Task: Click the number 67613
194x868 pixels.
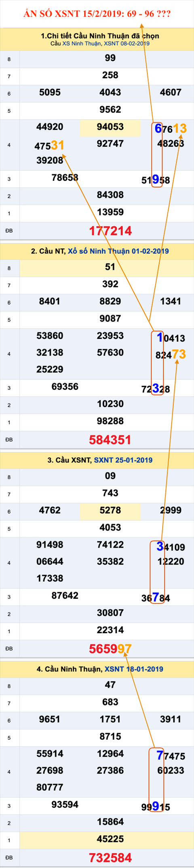Action: 171,129
